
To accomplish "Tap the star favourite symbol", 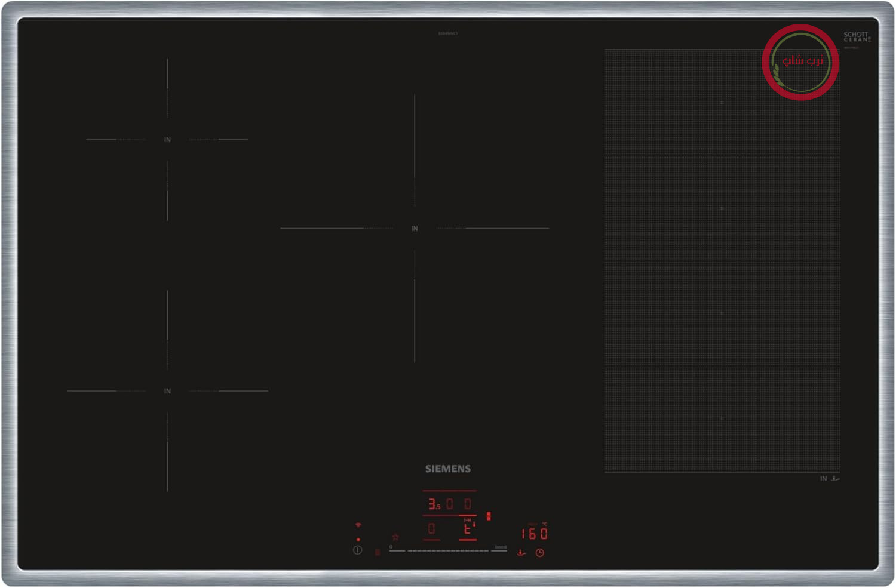I will (395, 537).
